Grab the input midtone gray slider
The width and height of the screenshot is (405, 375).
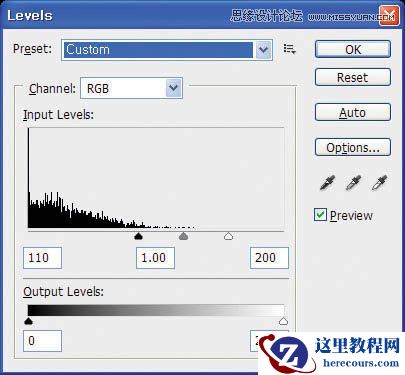coord(183,236)
